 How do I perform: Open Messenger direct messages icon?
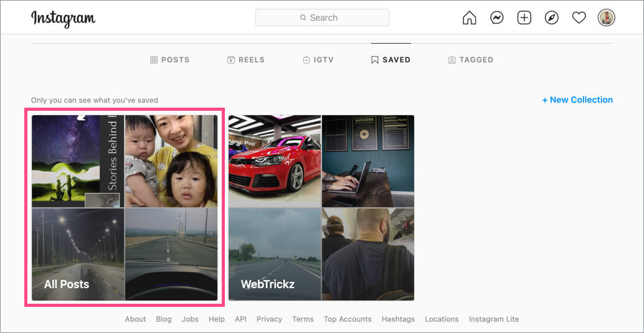click(x=496, y=17)
